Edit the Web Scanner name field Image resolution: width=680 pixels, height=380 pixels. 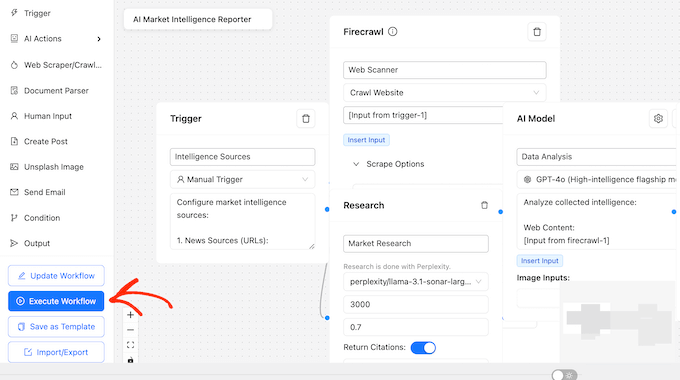coord(445,70)
